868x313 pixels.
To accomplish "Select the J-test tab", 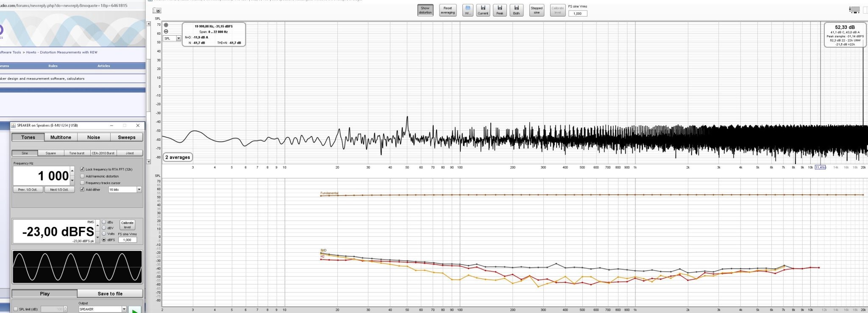I will pyautogui.click(x=130, y=153).
